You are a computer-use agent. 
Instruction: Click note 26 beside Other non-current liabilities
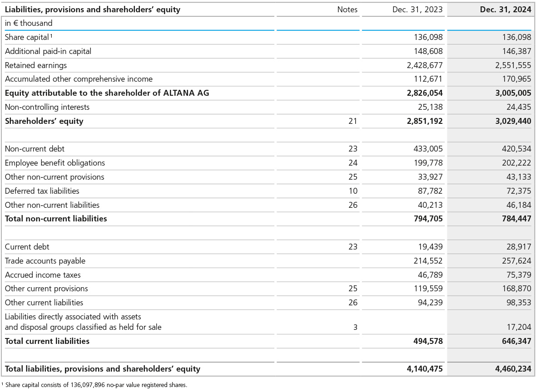click(353, 205)
